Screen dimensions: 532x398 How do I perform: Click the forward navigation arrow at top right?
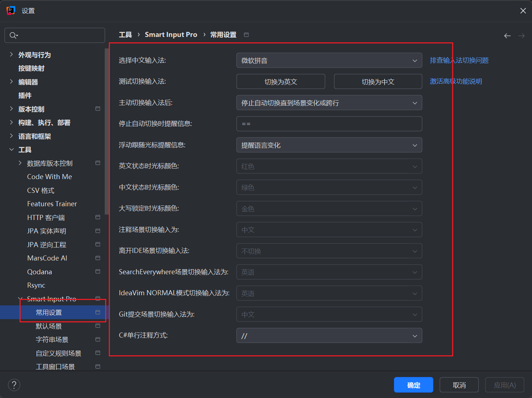[521, 35]
